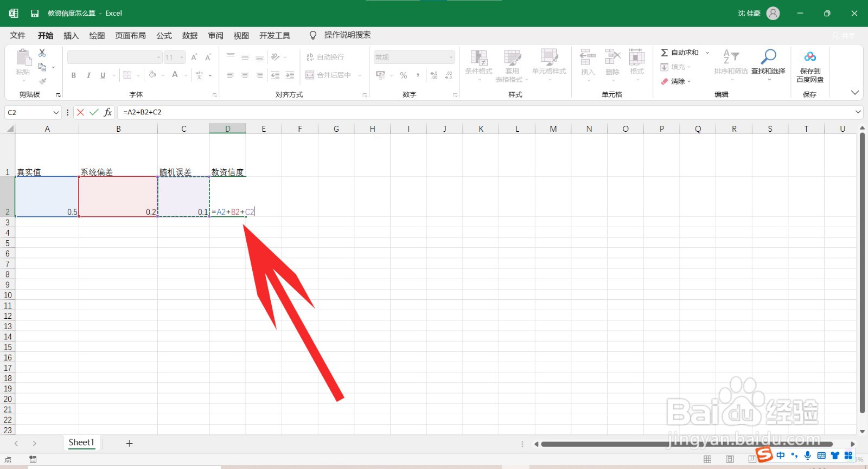Toggle Center horizontal alignment button

point(245,75)
